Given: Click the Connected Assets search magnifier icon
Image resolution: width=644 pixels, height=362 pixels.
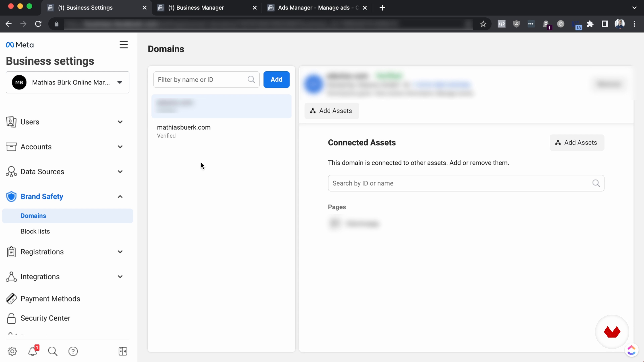Looking at the screenshot, I should coord(596,183).
